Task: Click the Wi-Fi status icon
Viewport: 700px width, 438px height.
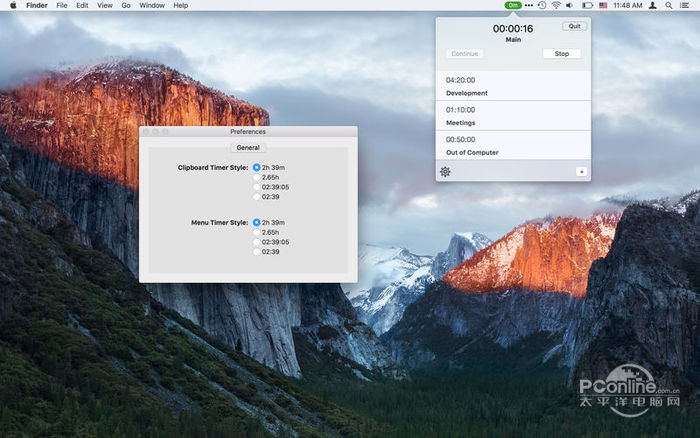Action: (x=556, y=5)
